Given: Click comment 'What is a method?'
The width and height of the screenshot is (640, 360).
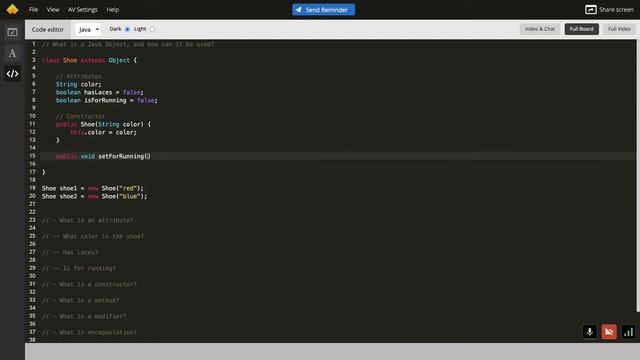Looking at the screenshot, I should click(80, 300).
